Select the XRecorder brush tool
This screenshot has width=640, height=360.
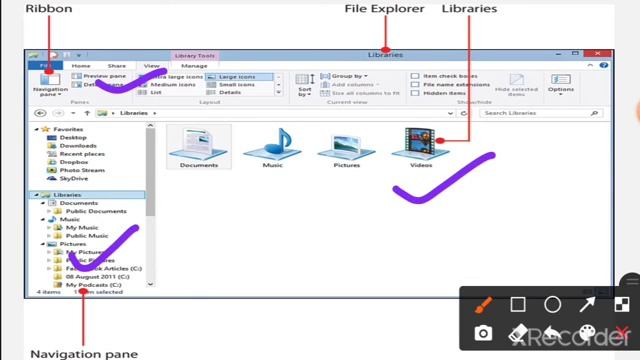tap(483, 305)
